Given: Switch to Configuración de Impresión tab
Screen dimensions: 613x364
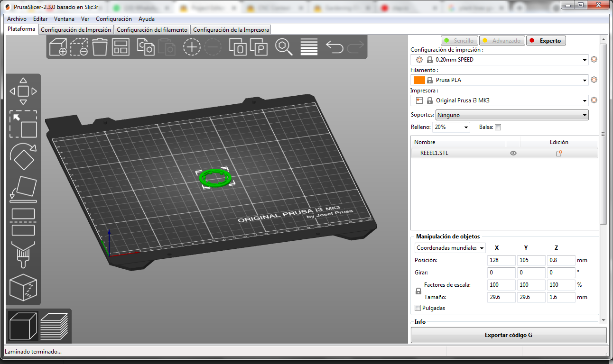Looking at the screenshot, I should pos(76,29).
